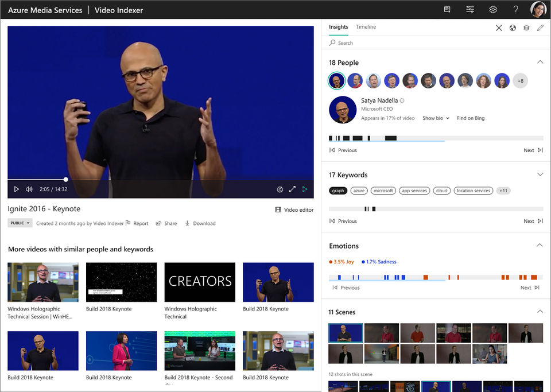
Task: Open settings gear in top header
Action: pyautogui.click(x=493, y=10)
